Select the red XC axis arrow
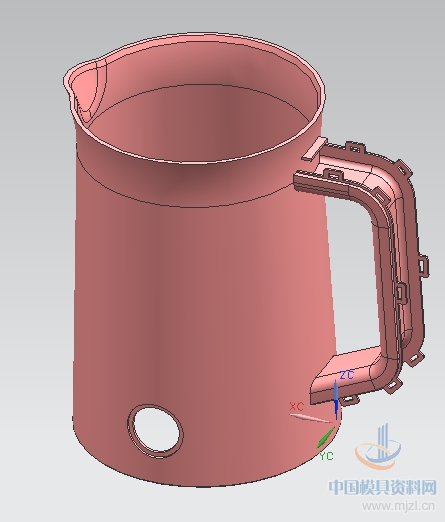Screen dimensions: 445x522 311,418
